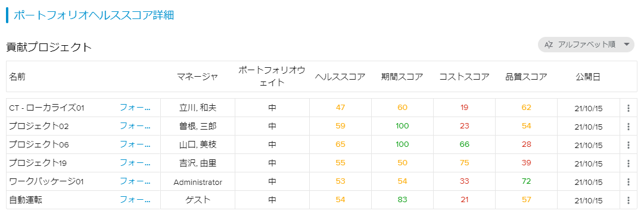Open three-dot menu for 自動運転 row

pyautogui.click(x=628, y=200)
